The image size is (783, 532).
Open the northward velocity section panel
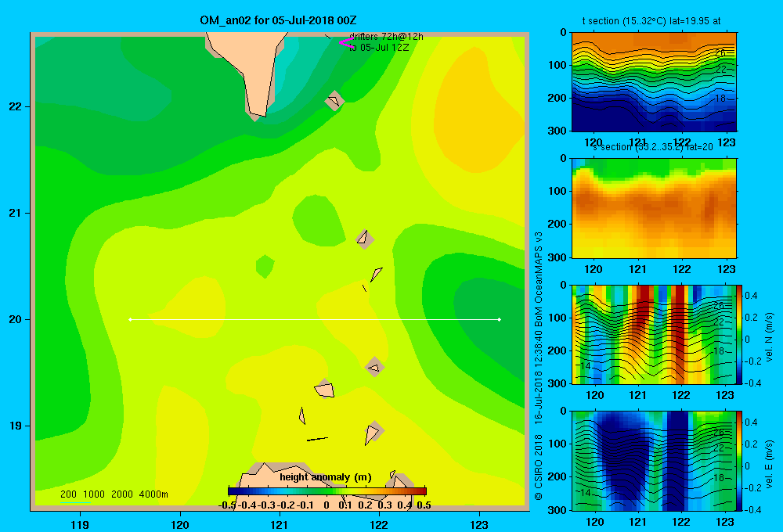(654, 334)
